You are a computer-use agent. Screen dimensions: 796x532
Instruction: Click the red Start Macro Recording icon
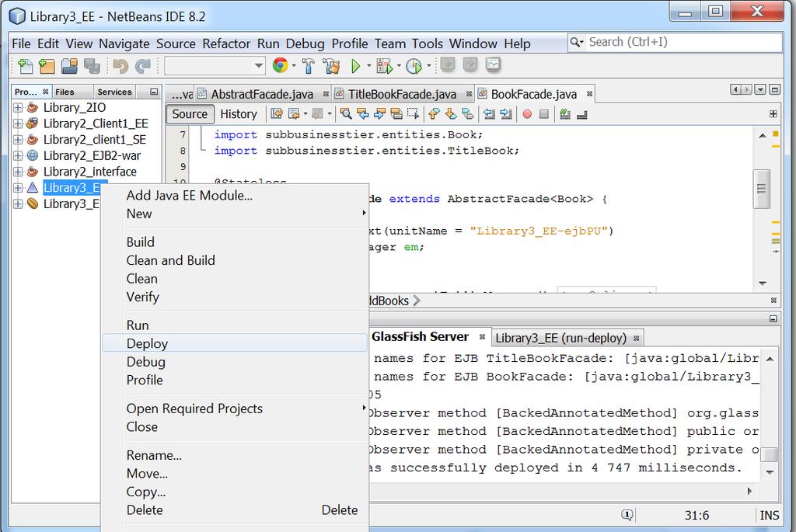coord(527,114)
